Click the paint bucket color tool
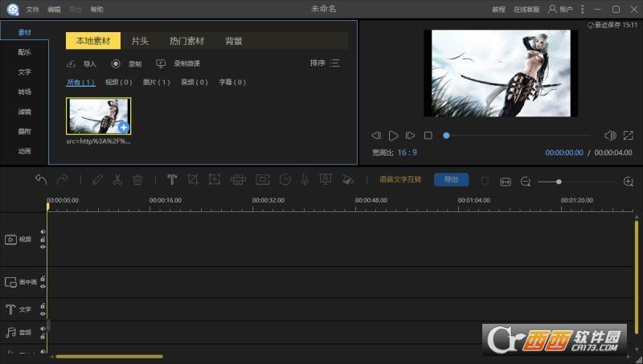Viewport: 643px width, 364px height. pos(348,179)
